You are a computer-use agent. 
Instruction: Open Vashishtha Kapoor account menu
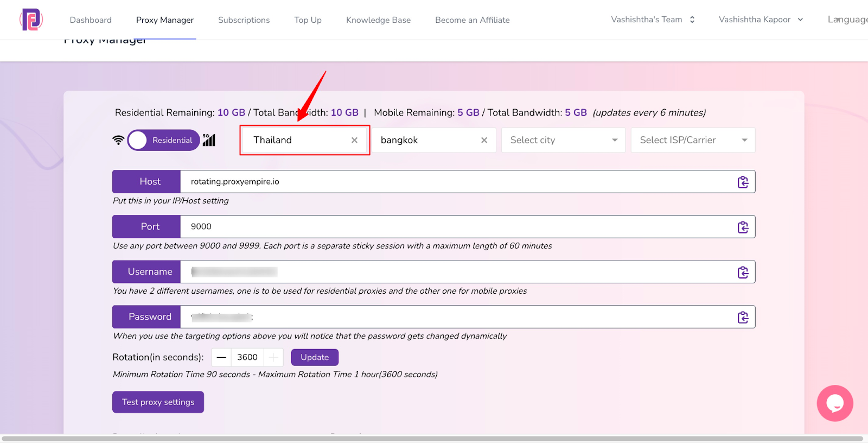point(761,20)
